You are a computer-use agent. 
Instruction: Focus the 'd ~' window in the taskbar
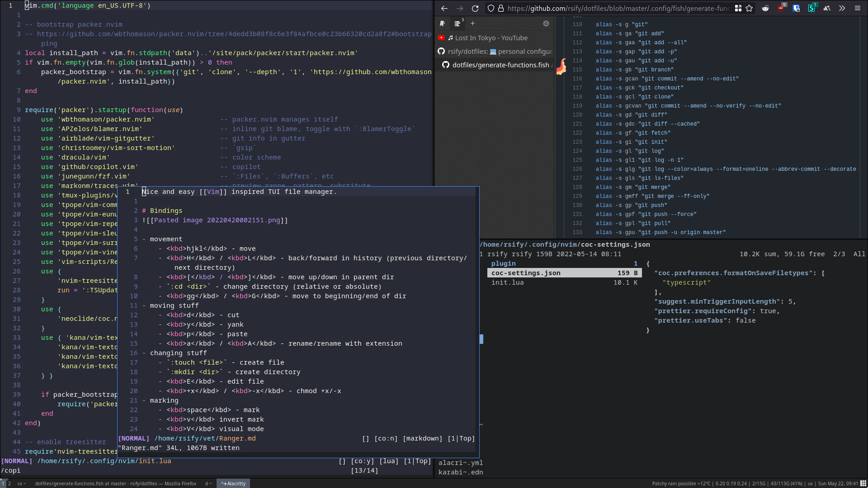208,483
